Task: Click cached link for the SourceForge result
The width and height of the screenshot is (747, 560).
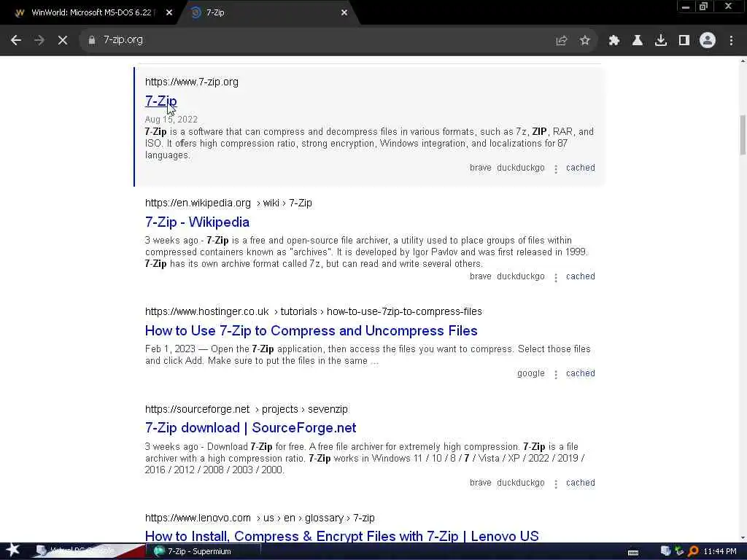Action: tap(580, 483)
